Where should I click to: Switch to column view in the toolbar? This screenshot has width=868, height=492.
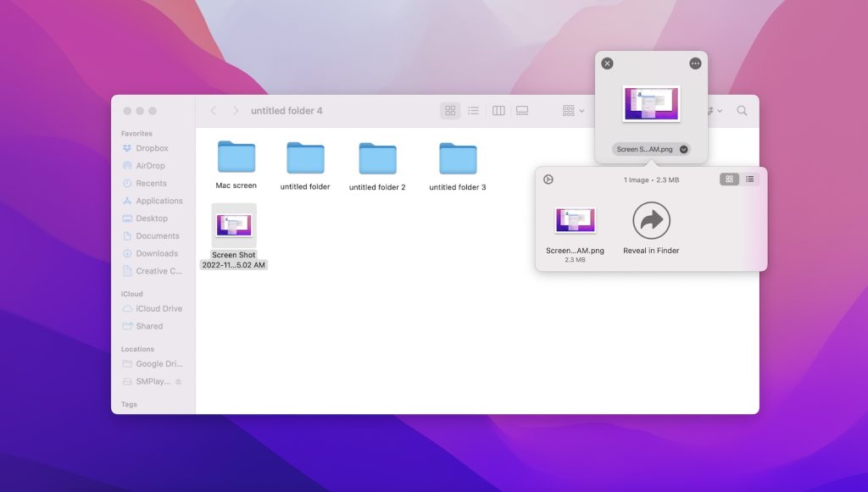pyautogui.click(x=498, y=110)
